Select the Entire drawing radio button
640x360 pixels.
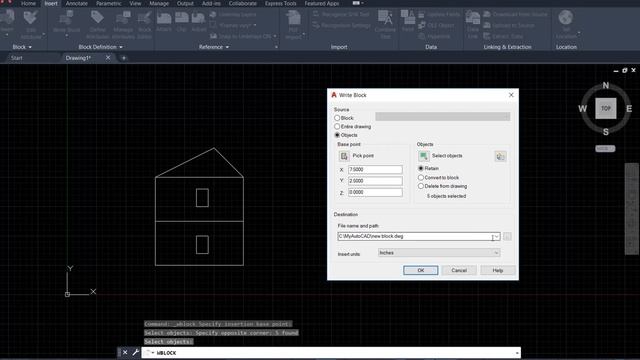tap(337, 127)
